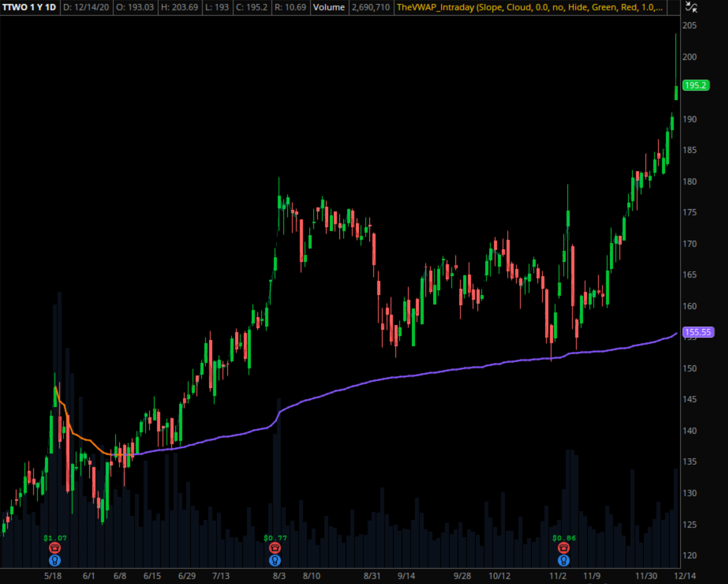Click the 6/8 date on time axis

coord(120,576)
